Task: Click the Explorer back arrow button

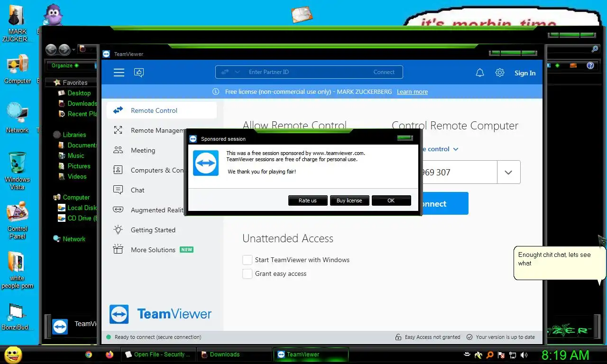Action: 51,49
